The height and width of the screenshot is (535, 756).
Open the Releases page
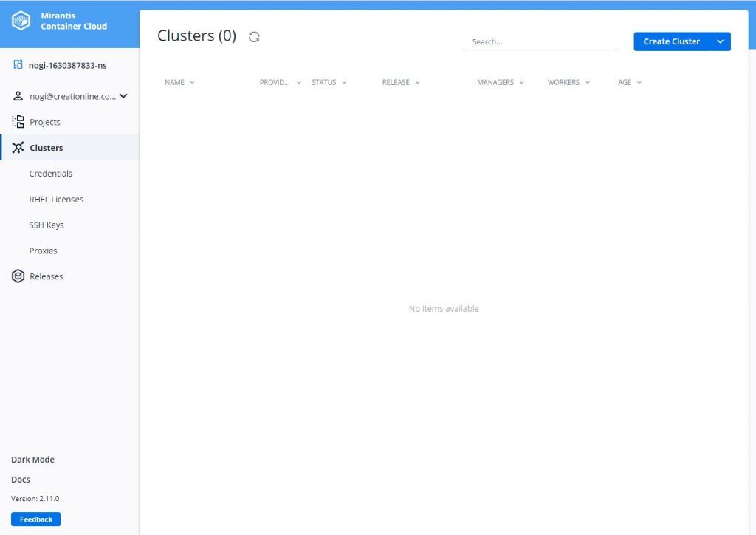click(47, 276)
